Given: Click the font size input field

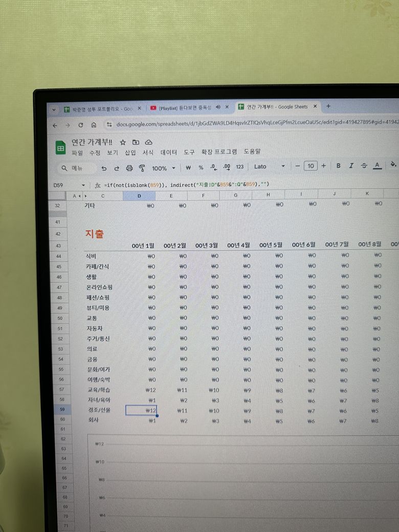Looking at the screenshot, I should 310,166.
